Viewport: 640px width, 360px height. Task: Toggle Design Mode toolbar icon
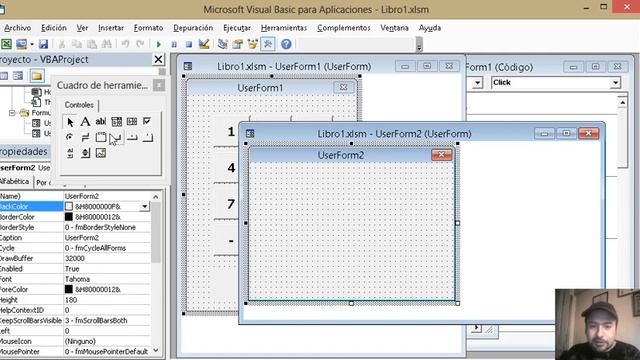[204, 44]
